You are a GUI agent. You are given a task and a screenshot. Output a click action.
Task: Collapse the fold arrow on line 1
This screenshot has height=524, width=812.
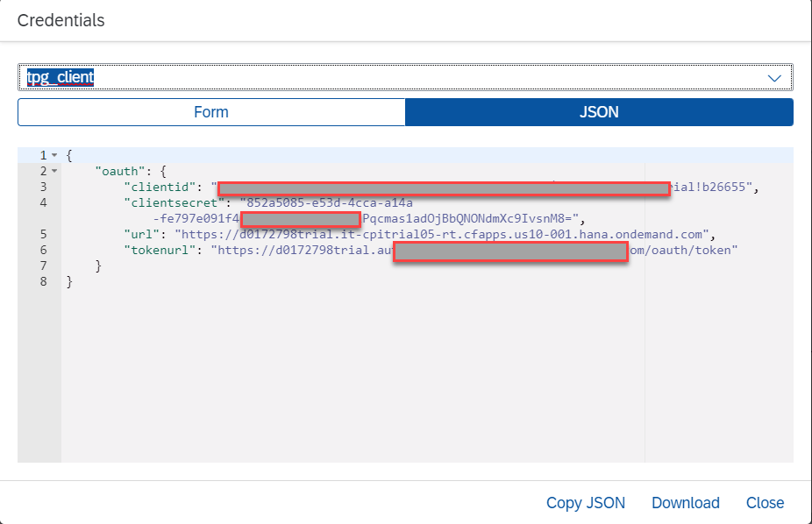click(54, 155)
